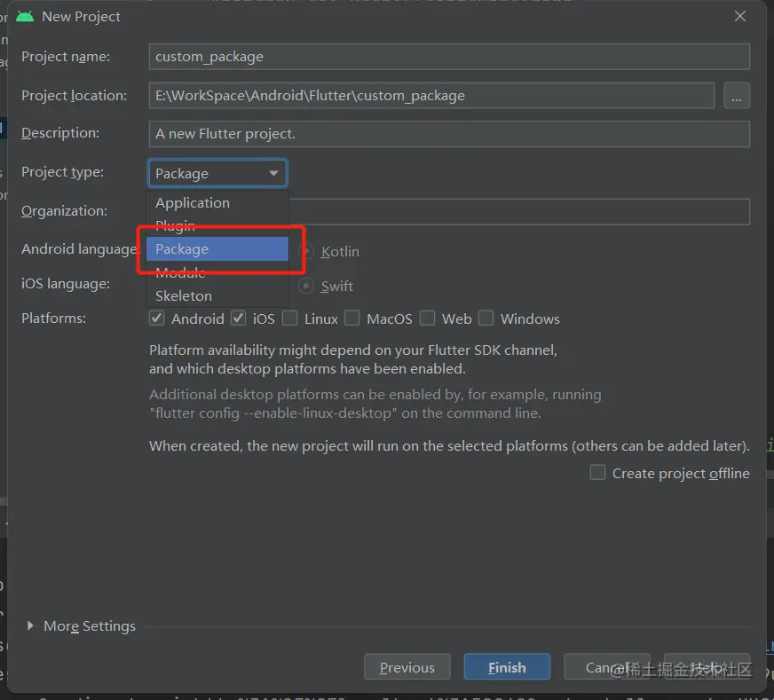Viewport: 774px width, 700px height.
Task: Enable the Windows platform checkbox
Action: coord(486,319)
